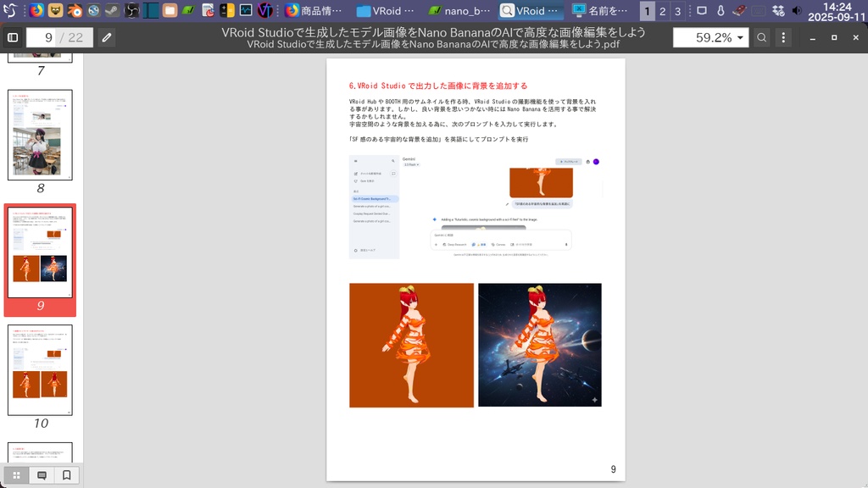
Task: Open the three-dot options menu
Action: click(784, 37)
